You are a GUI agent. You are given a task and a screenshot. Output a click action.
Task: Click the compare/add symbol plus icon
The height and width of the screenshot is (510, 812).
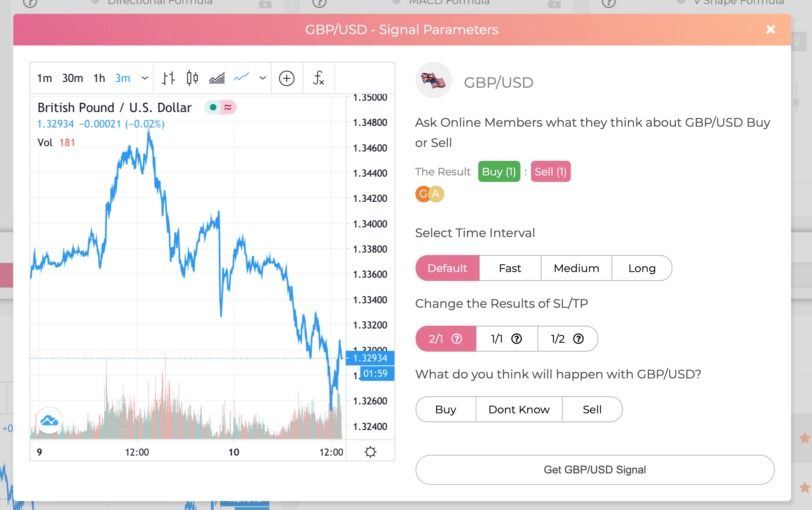pos(287,78)
